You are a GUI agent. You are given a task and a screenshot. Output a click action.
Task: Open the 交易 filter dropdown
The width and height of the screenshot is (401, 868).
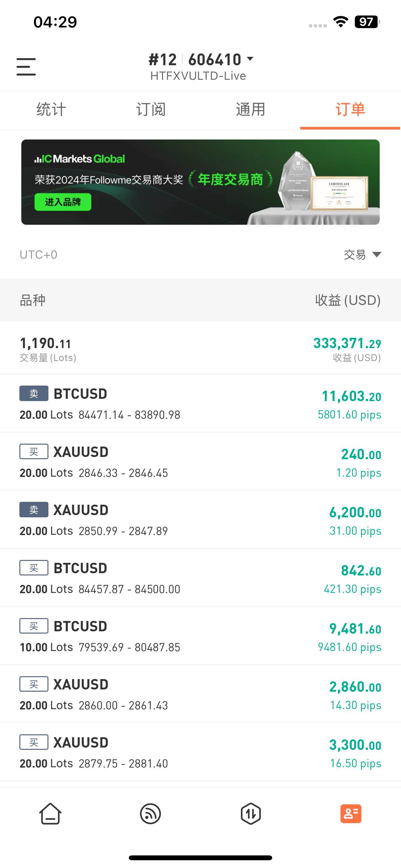362,255
